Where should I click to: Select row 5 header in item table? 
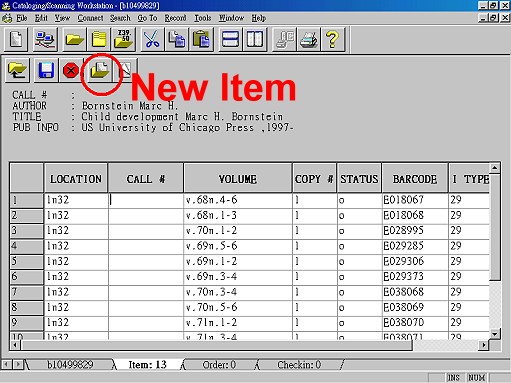[26, 261]
